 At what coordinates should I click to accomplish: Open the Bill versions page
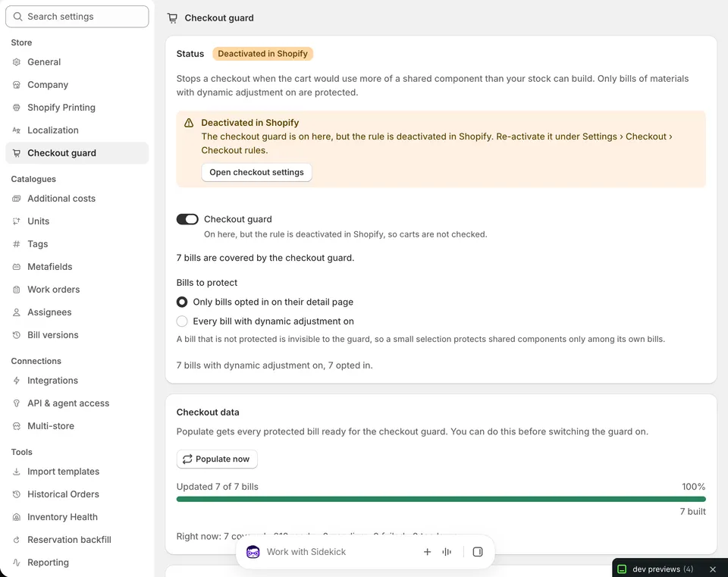77,334
